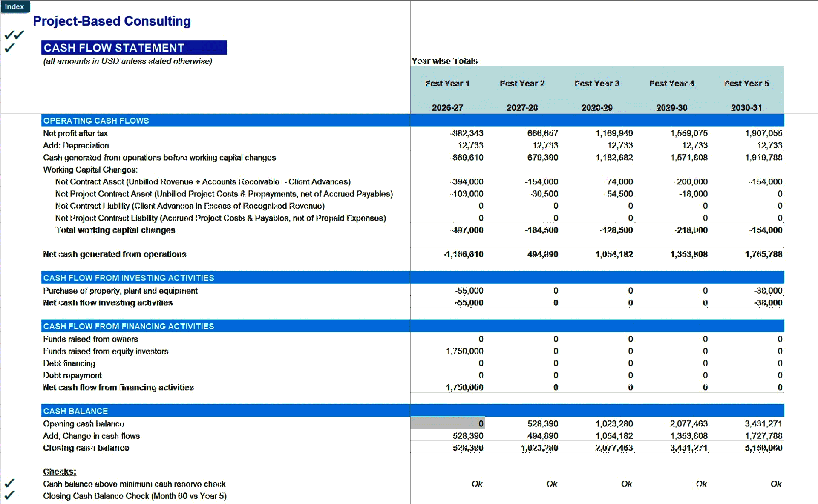Click the checkmark icon beside CASH FLOW STATEMENT
The image size is (818, 504).
9,48
